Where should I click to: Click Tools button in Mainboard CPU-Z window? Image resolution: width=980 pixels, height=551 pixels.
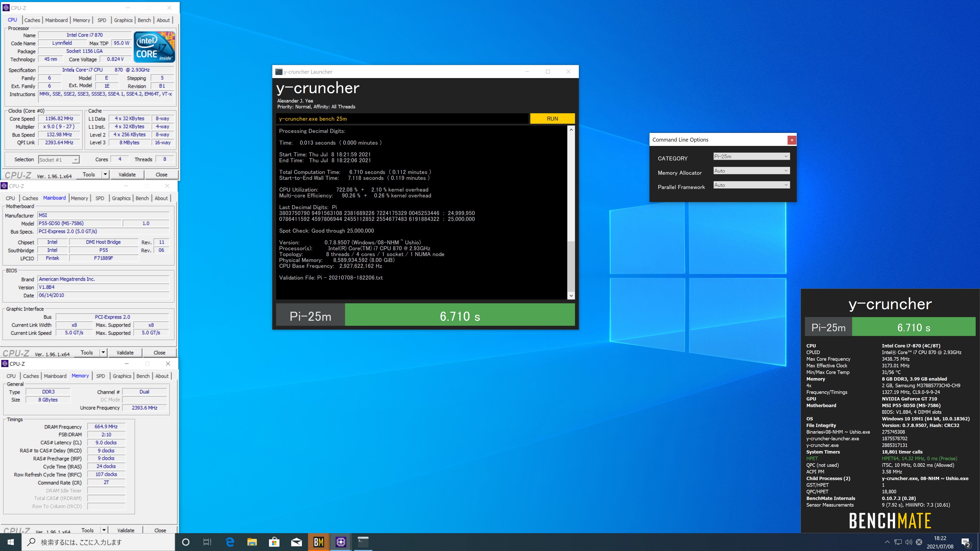(87, 353)
